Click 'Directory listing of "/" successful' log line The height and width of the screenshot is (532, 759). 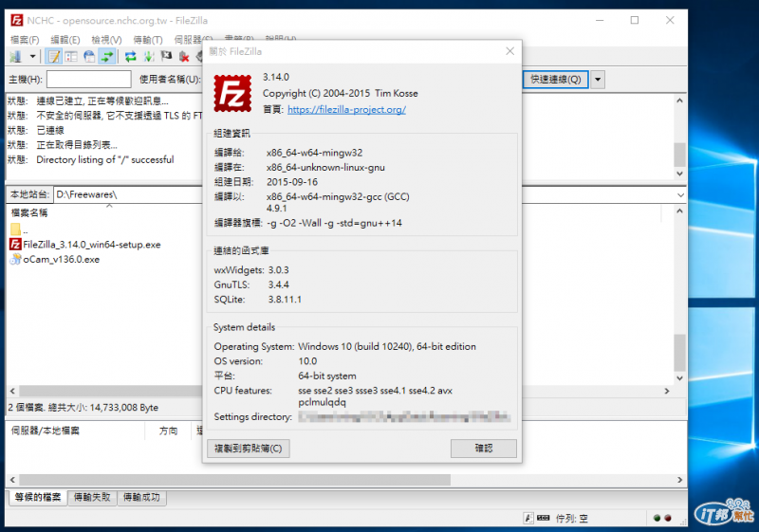[x=105, y=159]
